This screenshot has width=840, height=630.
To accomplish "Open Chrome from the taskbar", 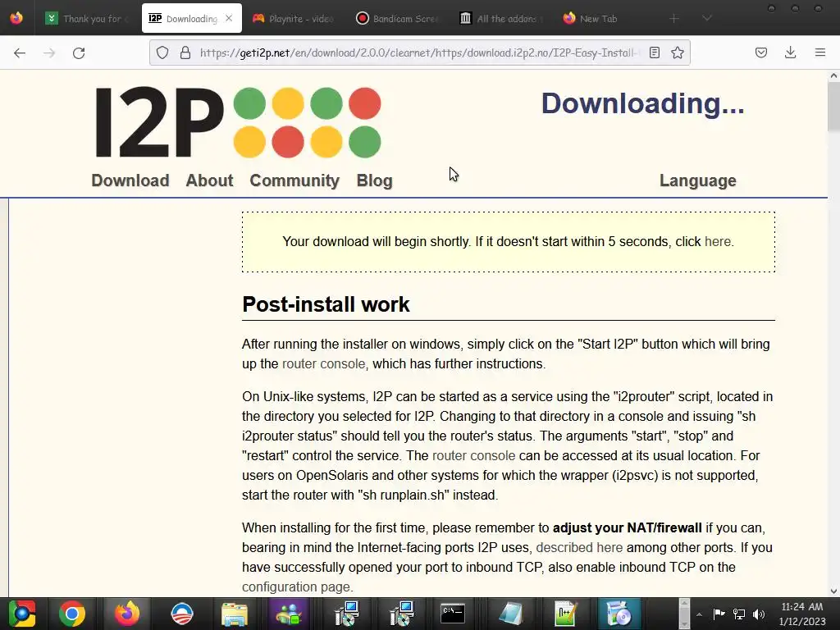I will [x=72, y=614].
